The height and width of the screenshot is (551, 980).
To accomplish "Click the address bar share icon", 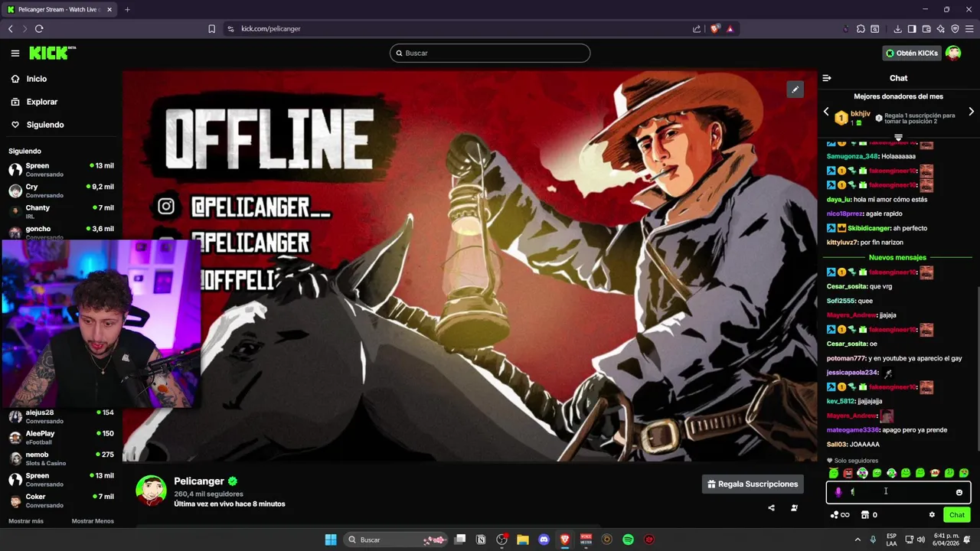I will click(697, 29).
